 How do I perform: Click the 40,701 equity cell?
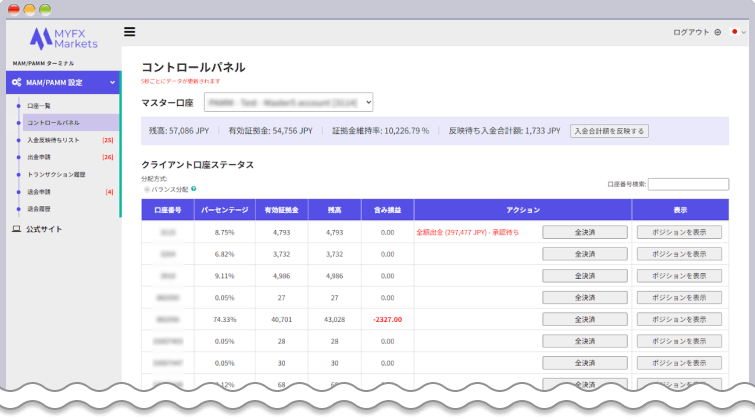pyautogui.click(x=282, y=319)
